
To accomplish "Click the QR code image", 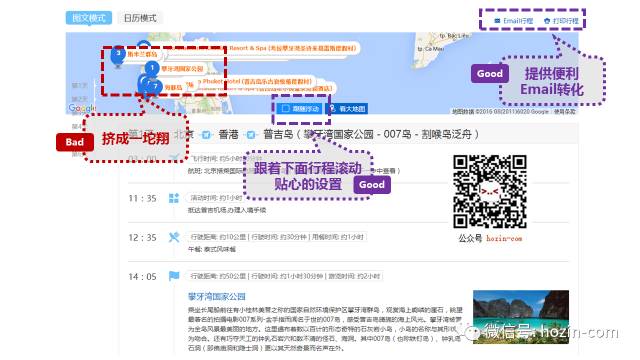I will tap(489, 191).
